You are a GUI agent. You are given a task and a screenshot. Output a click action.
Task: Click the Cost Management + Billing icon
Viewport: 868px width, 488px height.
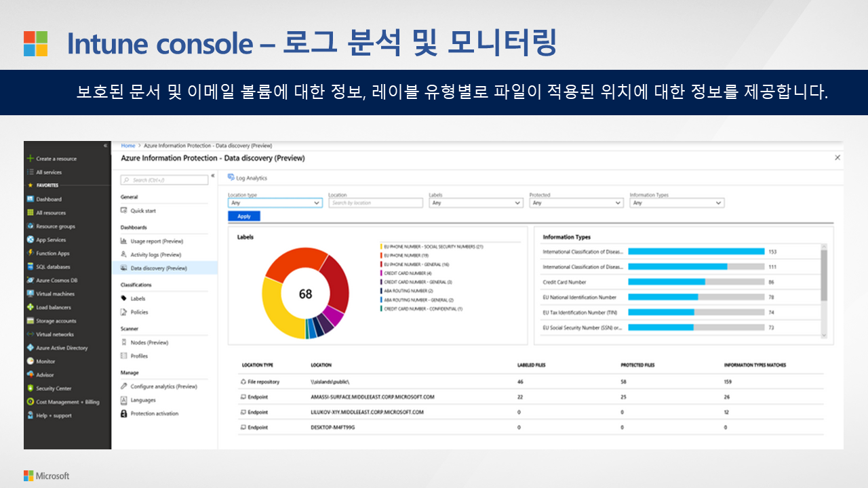click(30, 402)
